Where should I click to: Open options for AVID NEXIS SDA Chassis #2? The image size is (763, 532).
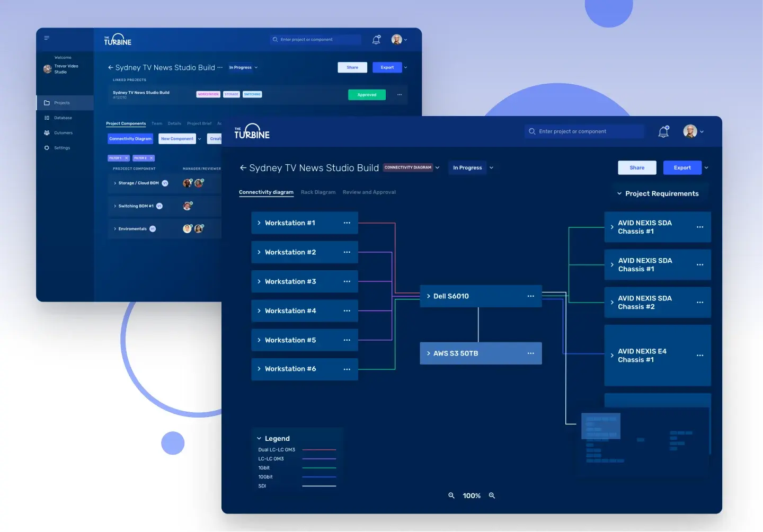coord(700,303)
